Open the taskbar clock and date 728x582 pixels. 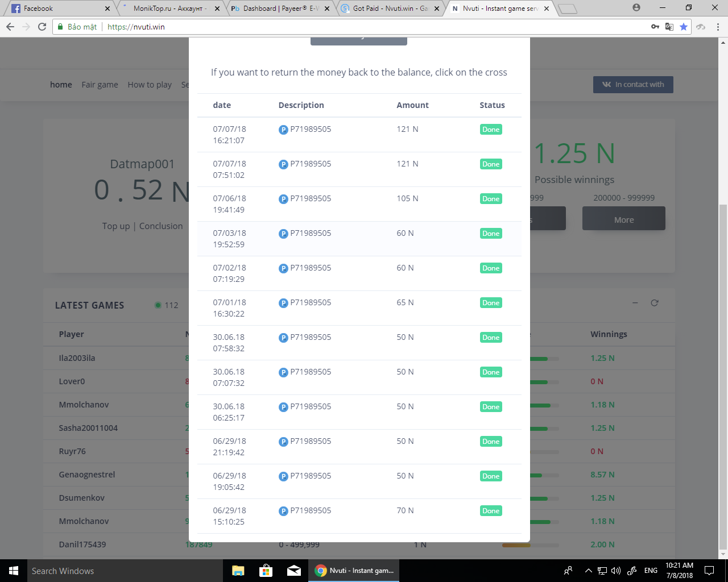pos(679,571)
